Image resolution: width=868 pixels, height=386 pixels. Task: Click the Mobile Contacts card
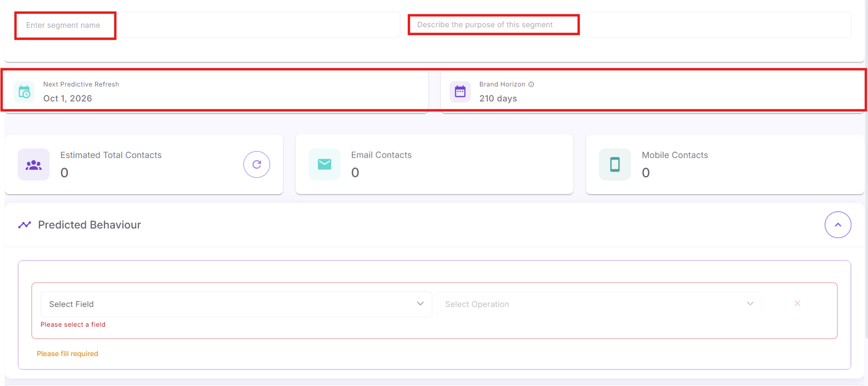[x=725, y=164]
